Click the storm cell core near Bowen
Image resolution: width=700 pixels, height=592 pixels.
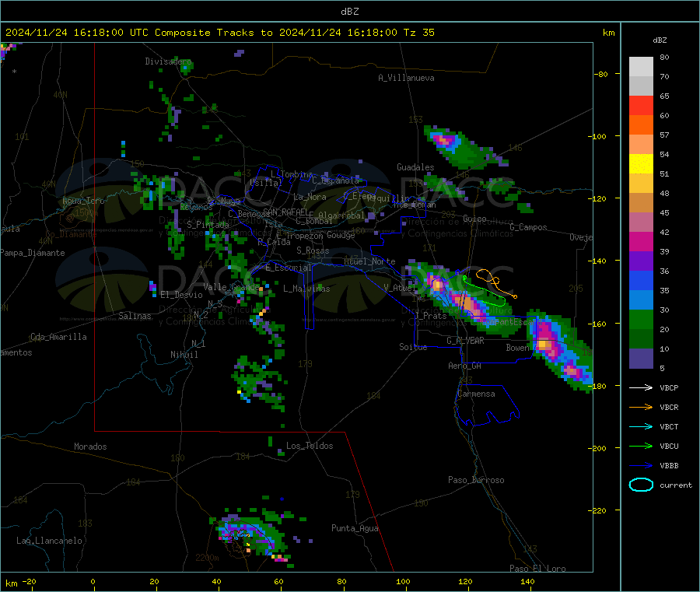click(x=544, y=344)
